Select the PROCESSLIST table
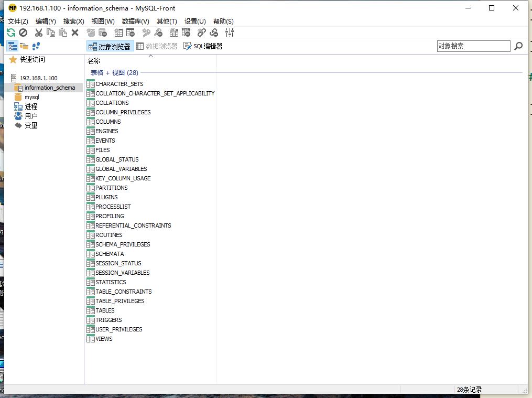 tap(113, 207)
